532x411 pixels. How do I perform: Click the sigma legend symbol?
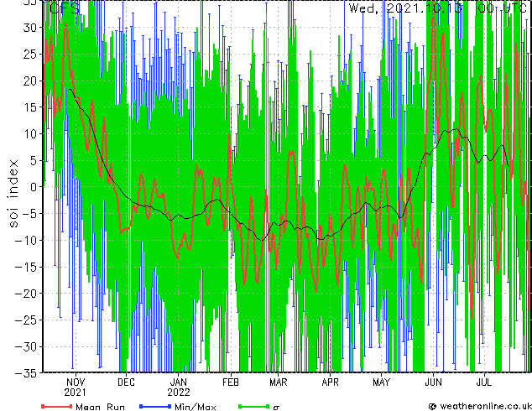coord(276,408)
